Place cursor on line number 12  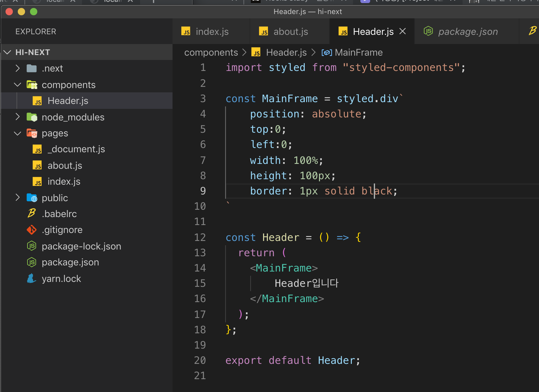(x=200, y=237)
